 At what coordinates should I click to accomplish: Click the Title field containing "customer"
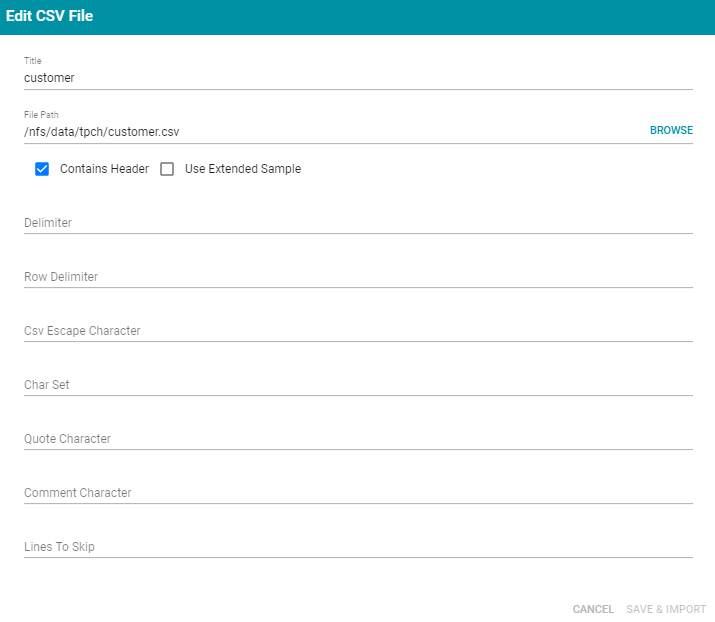357,77
